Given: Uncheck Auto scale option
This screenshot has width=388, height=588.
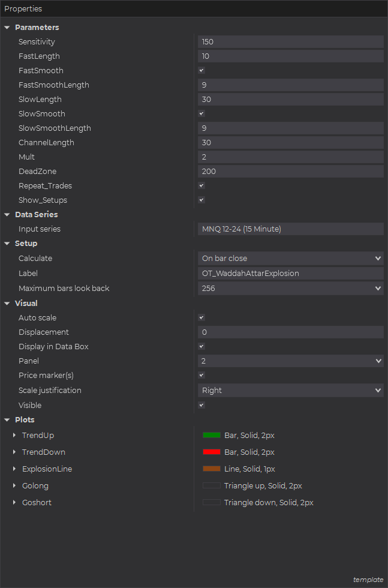Looking at the screenshot, I should [x=201, y=318].
